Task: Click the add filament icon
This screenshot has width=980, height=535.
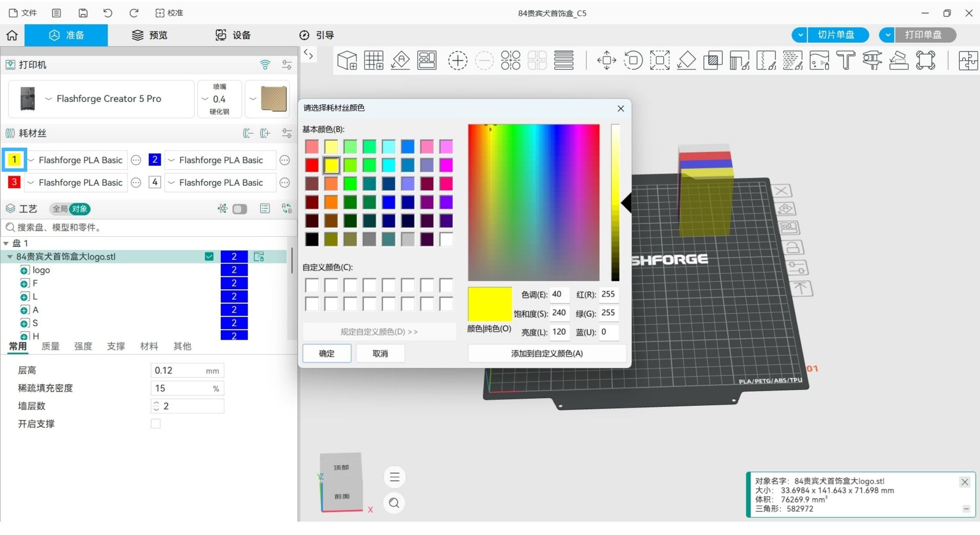Action: (265, 133)
